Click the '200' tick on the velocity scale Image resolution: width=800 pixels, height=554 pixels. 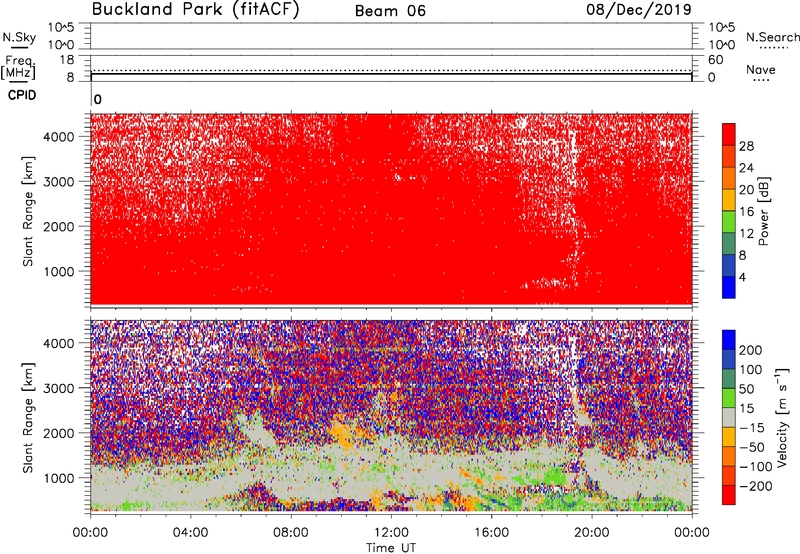pos(751,350)
